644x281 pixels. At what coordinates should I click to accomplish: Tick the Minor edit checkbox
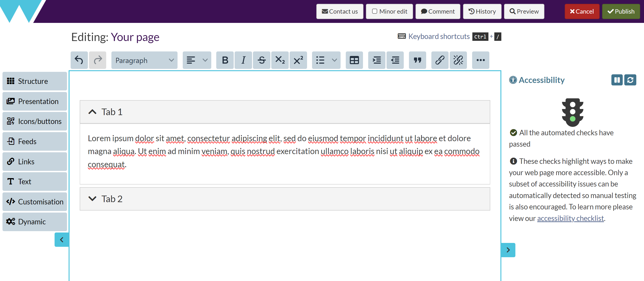click(x=374, y=11)
